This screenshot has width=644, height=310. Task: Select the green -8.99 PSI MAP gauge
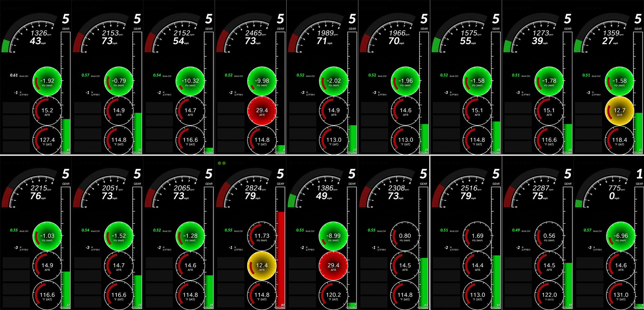(333, 236)
